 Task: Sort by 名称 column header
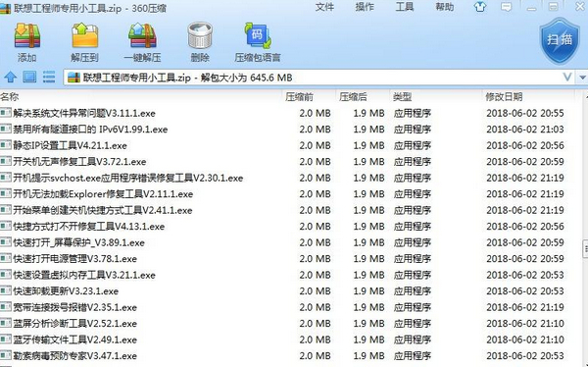click(x=10, y=97)
